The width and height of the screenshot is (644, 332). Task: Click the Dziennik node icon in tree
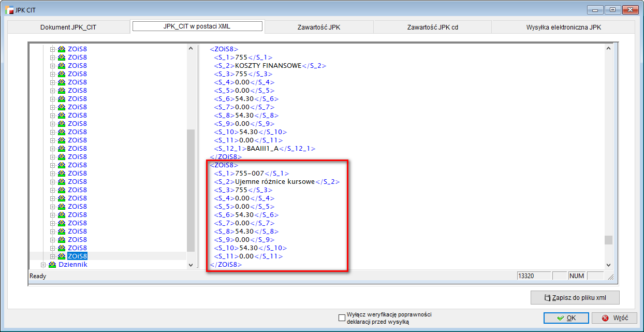52,265
